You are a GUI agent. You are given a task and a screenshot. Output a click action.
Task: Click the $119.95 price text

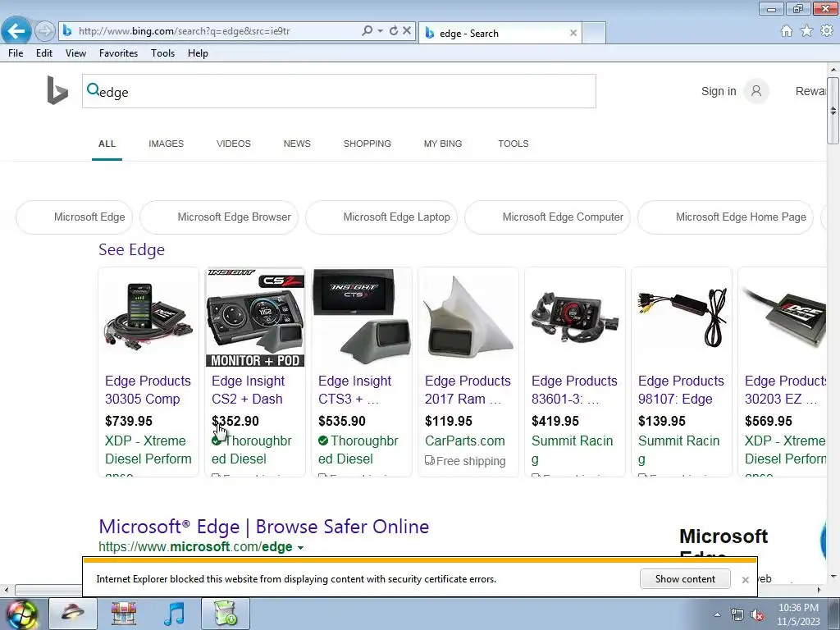(449, 421)
